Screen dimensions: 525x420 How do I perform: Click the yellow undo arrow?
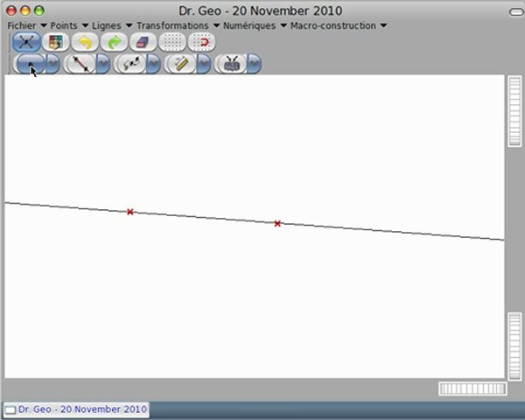[x=86, y=42]
